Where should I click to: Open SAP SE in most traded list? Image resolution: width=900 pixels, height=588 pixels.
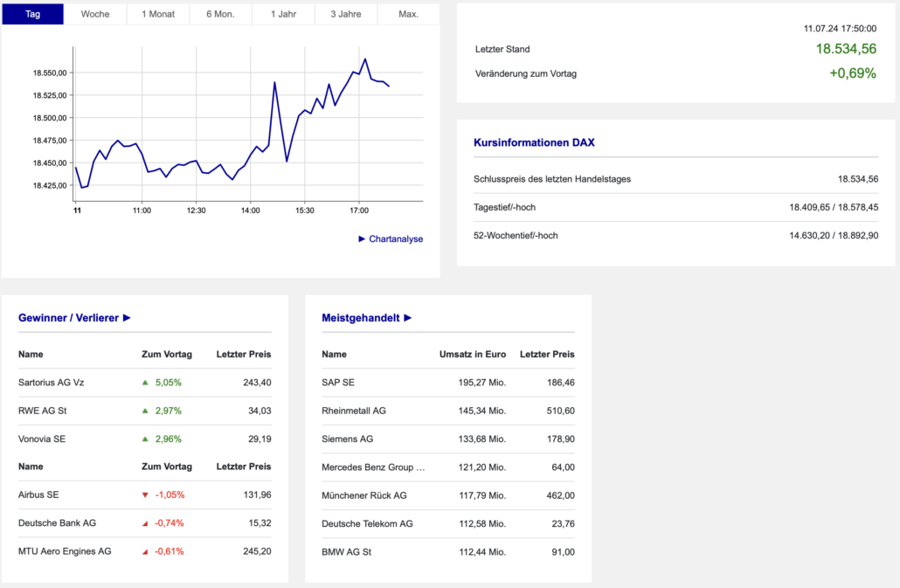[338, 383]
